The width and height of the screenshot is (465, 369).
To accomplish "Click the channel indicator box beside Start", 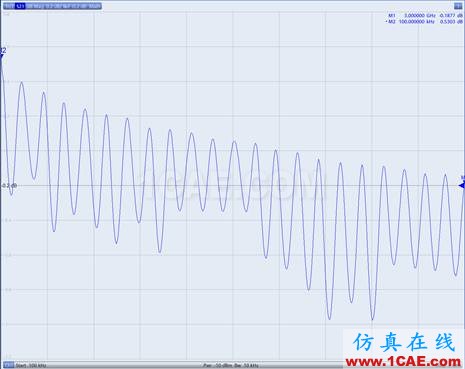I will (8, 366).
